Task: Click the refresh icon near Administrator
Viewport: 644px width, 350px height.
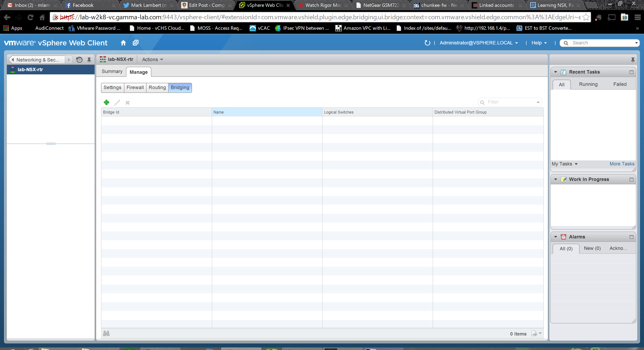Action: 427,43
